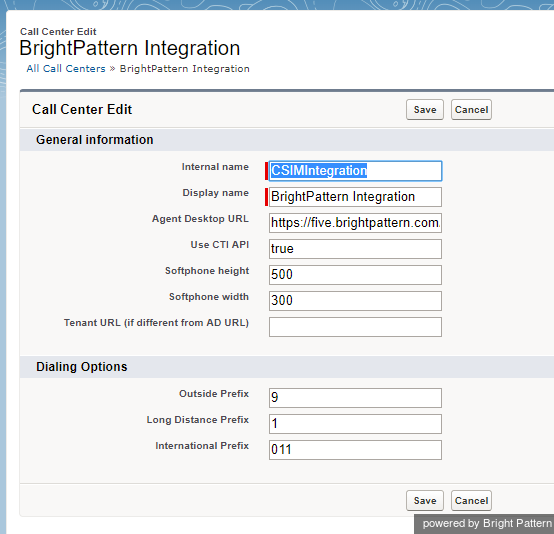Click the bottom Save button
This screenshot has height=534, width=554.
click(x=425, y=500)
